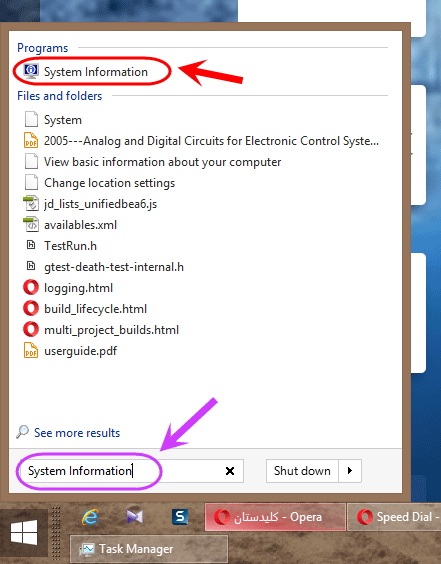This screenshot has height=564, width=441.
Task: Click PDF icon of userguide.pdf
Action: click(31, 350)
